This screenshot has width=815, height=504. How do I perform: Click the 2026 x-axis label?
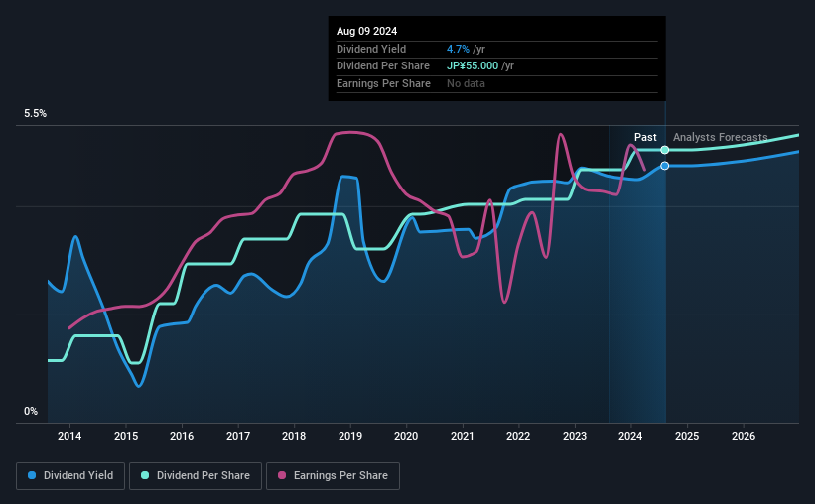(744, 436)
